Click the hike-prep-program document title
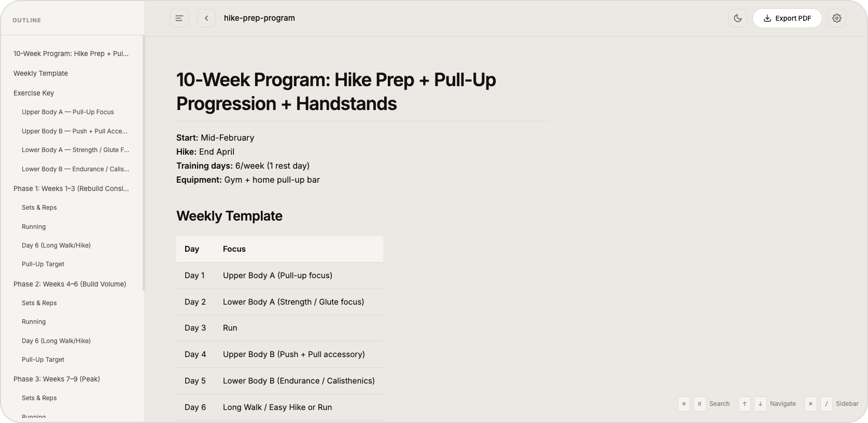The height and width of the screenshot is (423, 868). click(259, 18)
